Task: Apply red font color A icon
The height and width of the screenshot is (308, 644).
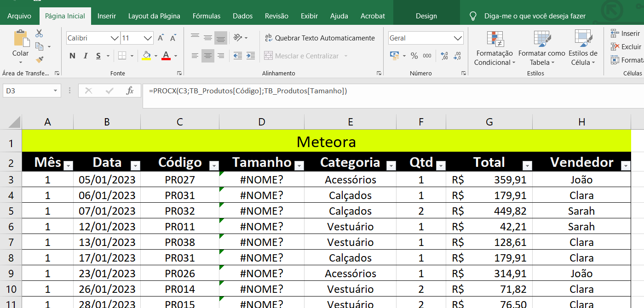Action: [x=166, y=56]
